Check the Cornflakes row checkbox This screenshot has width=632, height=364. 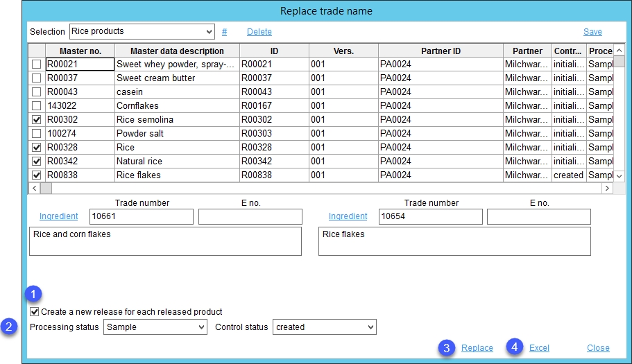[37, 105]
